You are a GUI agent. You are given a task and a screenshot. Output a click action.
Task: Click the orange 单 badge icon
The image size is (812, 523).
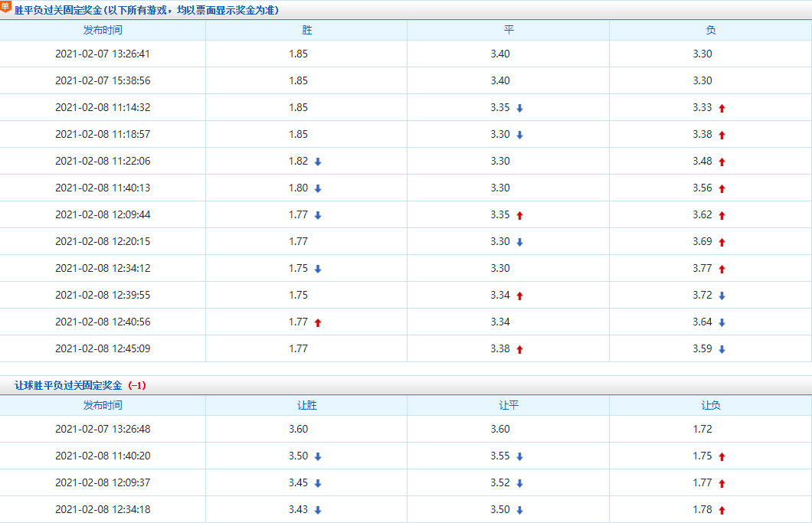point(5,7)
